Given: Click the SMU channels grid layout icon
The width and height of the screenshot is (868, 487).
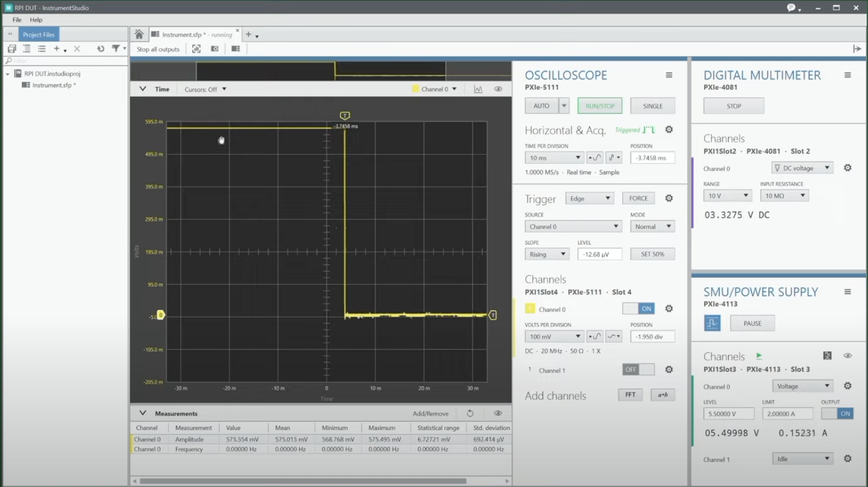Looking at the screenshot, I should (827, 356).
